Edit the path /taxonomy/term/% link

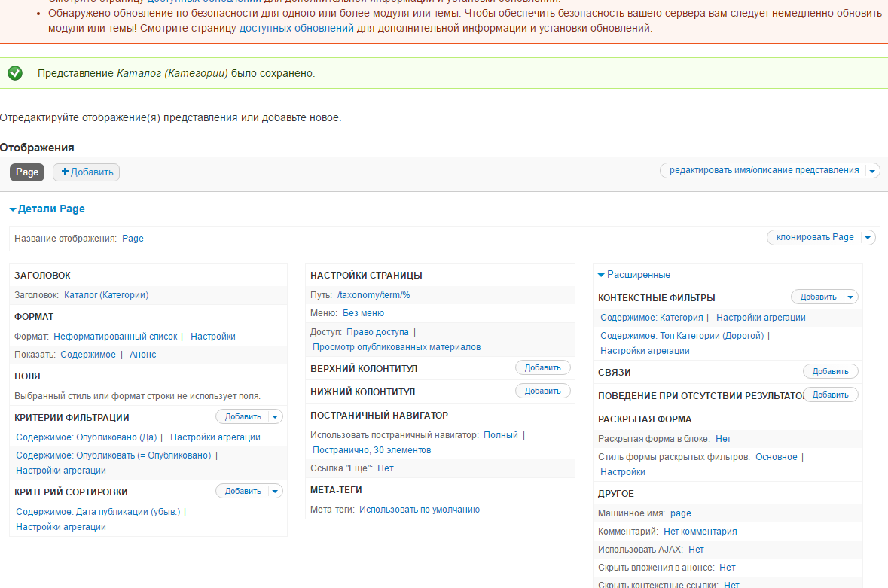tap(374, 295)
